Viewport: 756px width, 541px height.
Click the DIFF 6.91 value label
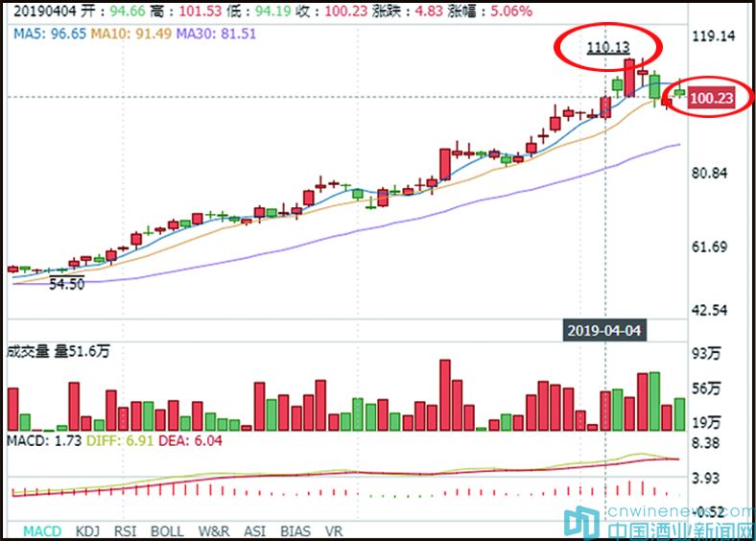pyautogui.click(x=107, y=440)
